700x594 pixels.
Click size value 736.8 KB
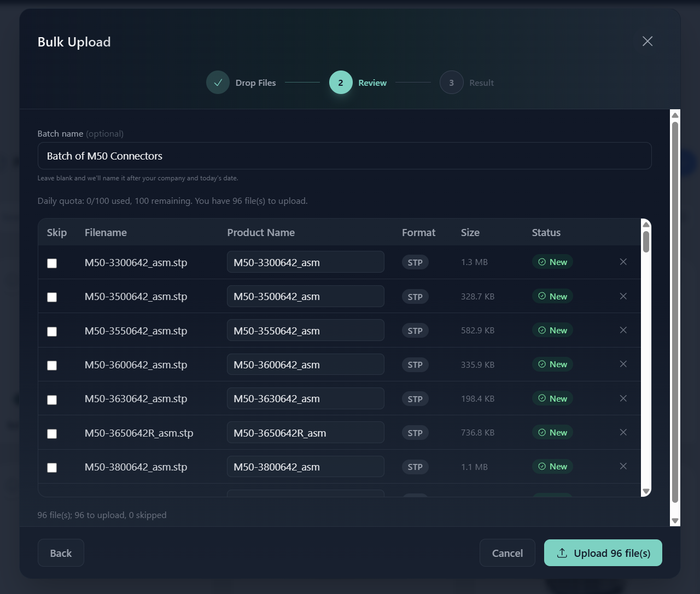click(477, 433)
